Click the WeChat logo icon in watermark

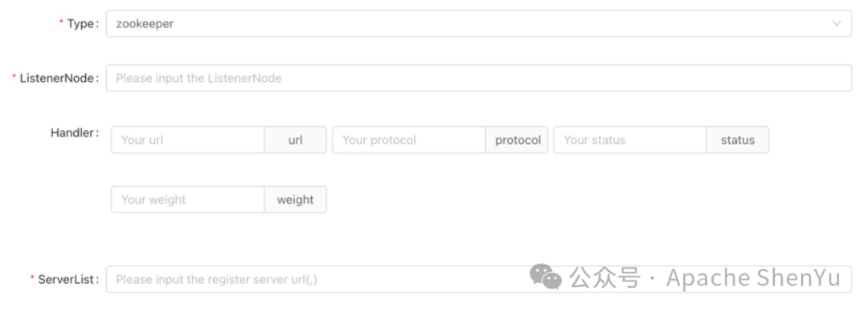[x=545, y=276]
